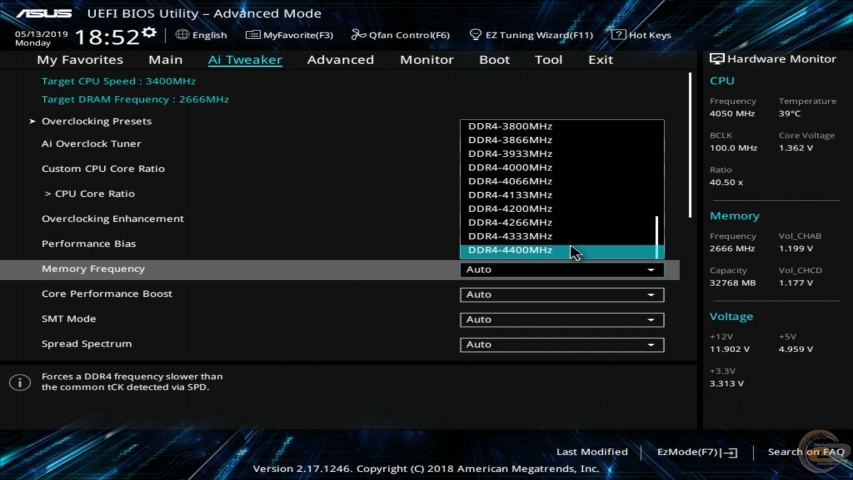
Task: Choose DDR4-4000MHz from the list
Action: pyautogui.click(x=510, y=167)
